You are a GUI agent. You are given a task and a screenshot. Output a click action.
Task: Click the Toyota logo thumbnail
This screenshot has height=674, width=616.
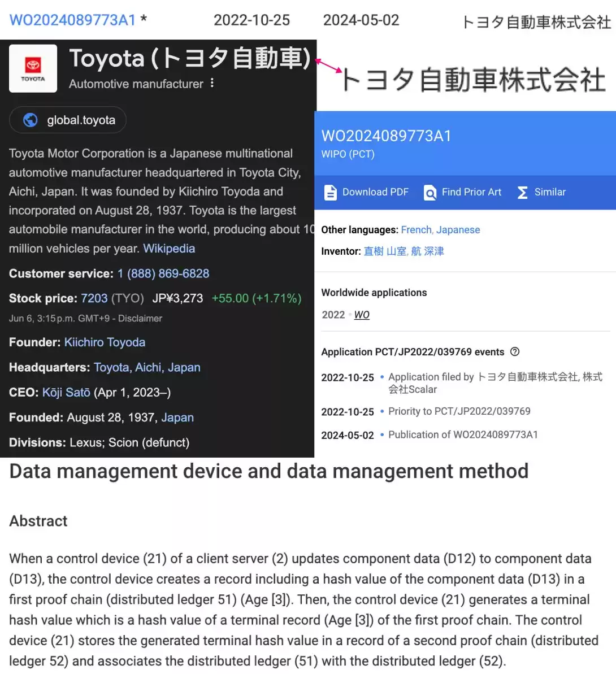tap(33, 68)
